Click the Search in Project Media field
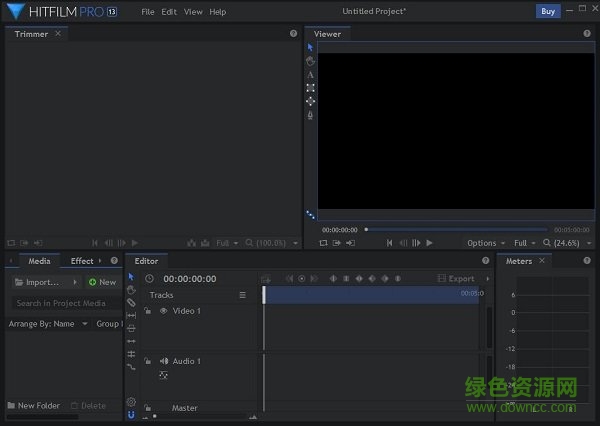The width and height of the screenshot is (600, 426). [62, 303]
